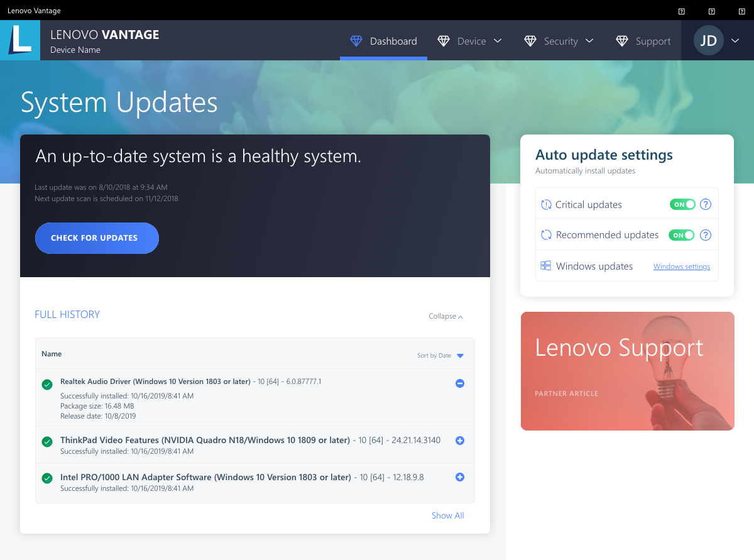
Task: Click the System Updates page heading
Action: pos(119,102)
